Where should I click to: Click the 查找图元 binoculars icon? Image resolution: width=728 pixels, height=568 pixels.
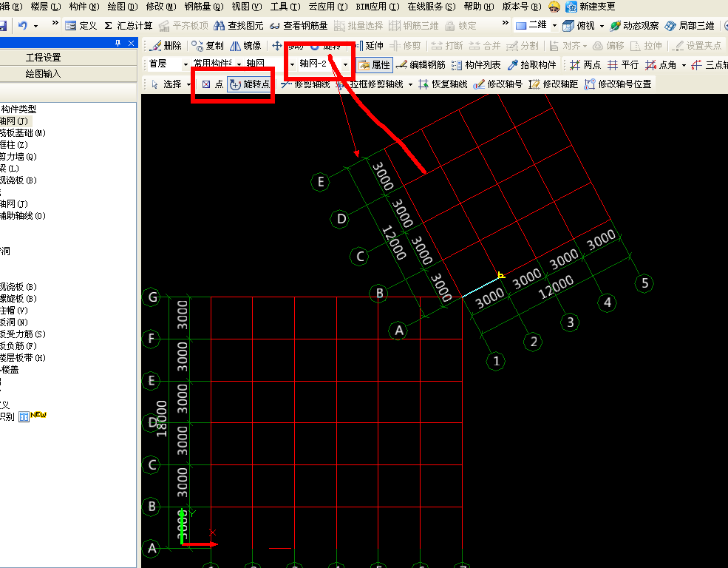click(x=220, y=26)
